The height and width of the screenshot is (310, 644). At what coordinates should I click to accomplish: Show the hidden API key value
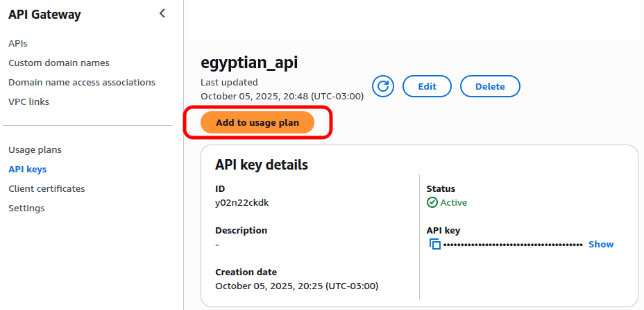tap(601, 244)
